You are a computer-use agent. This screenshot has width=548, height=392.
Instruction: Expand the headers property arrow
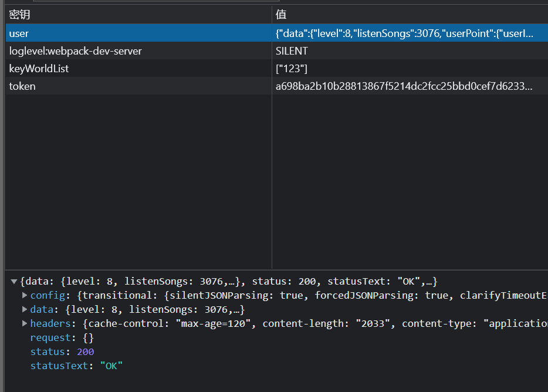click(25, 323)
